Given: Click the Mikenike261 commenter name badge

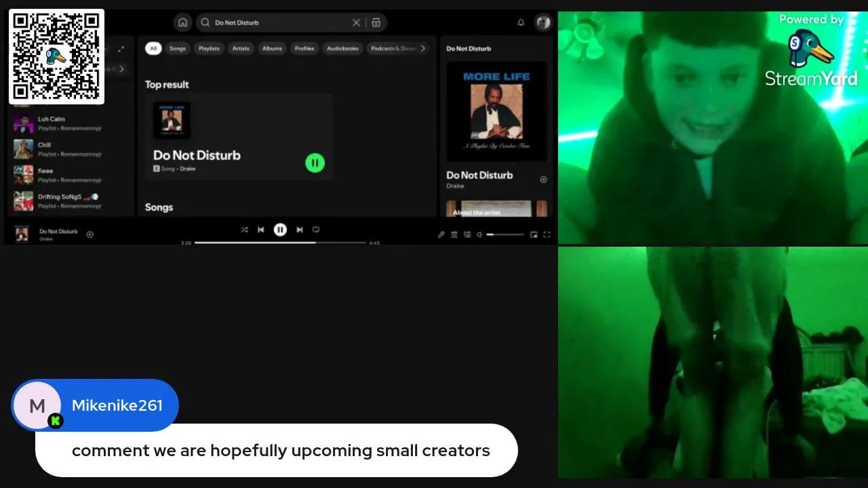Looking at the screenshot, I should click(x=95, y=405).
